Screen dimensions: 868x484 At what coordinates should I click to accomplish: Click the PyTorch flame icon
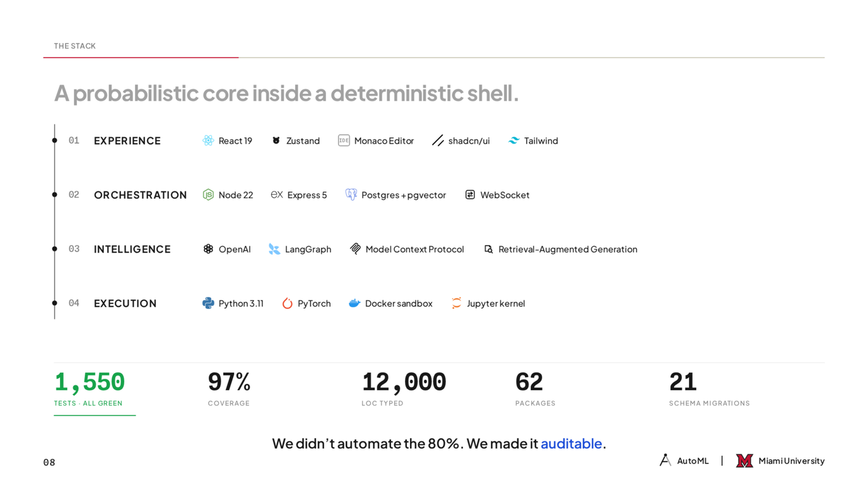click(287, 303)
